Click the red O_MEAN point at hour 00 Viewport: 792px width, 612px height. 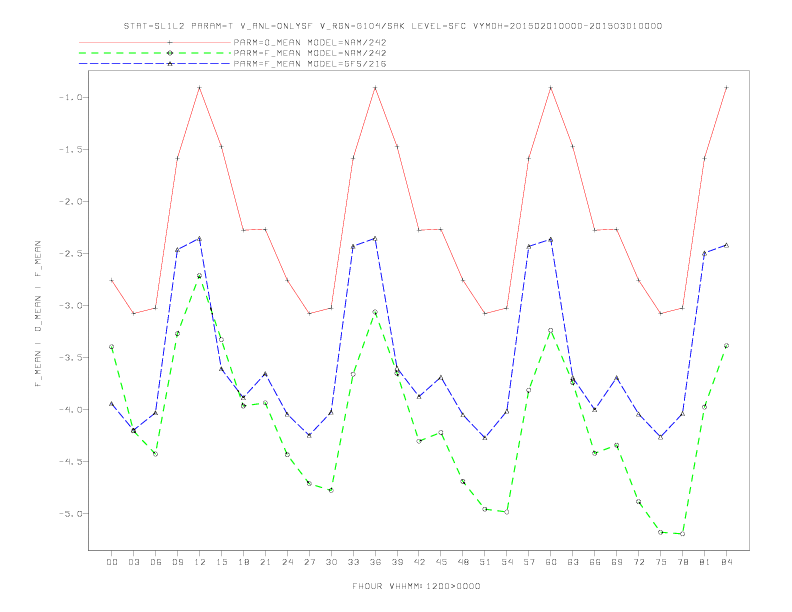112,280
